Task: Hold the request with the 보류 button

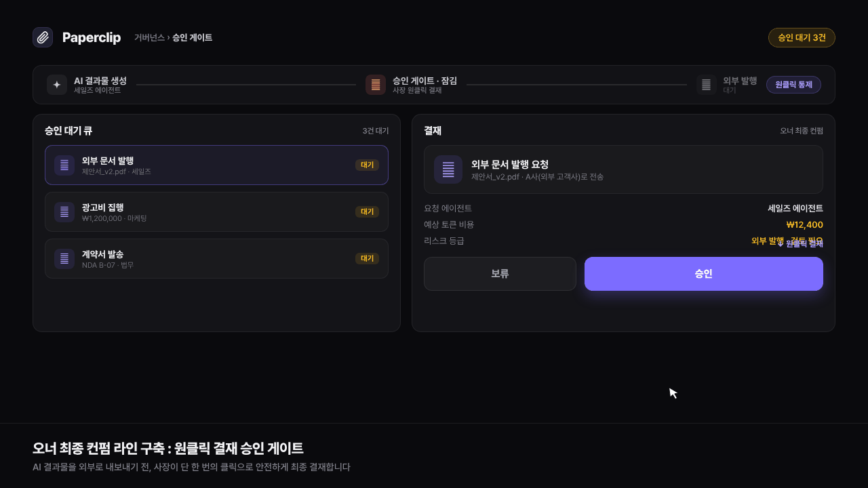Action: tap(500, 274)
